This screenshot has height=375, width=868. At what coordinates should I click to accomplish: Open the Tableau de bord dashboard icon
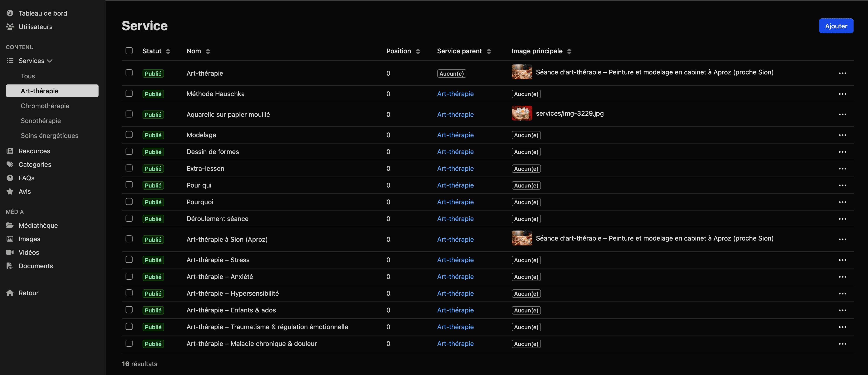(x=10, y=13)
